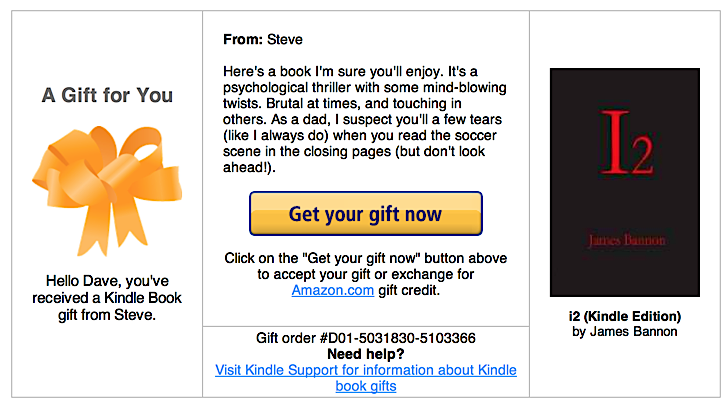This screenshot has width=727, height=405.
Task: Click the Get your gift now button
Action: [x=365, y=214]
